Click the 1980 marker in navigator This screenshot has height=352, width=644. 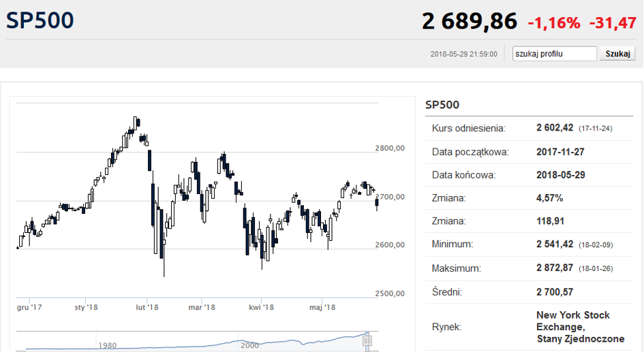(x=108, y=345)
